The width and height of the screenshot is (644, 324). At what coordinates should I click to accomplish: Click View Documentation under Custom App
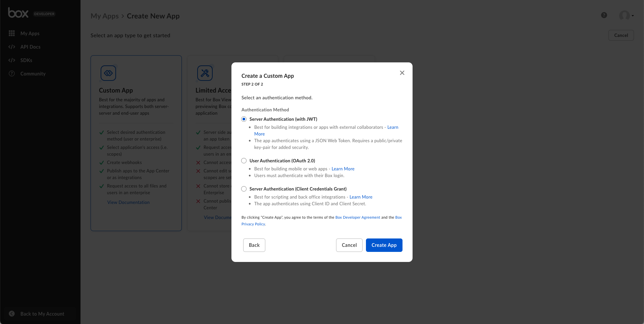[128, 202]
